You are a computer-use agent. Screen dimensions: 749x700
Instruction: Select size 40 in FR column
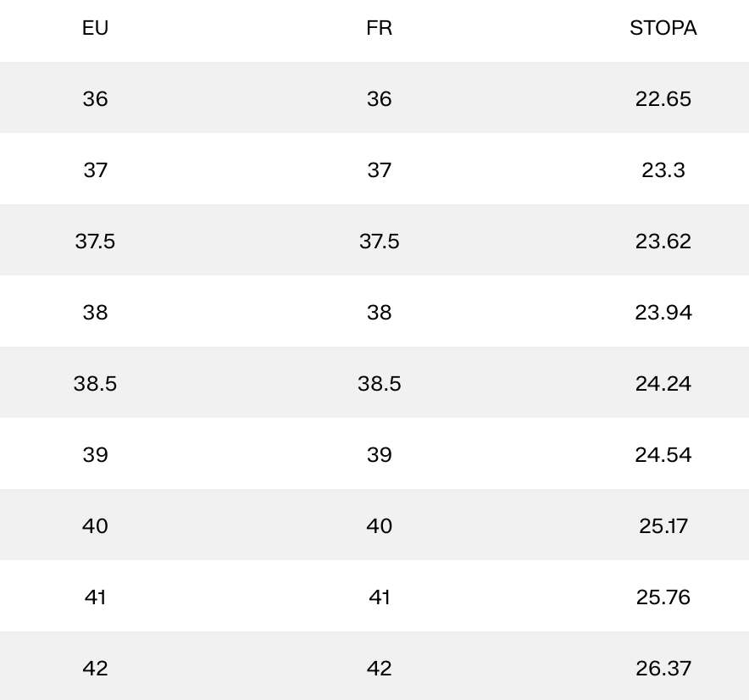point(379,526)
